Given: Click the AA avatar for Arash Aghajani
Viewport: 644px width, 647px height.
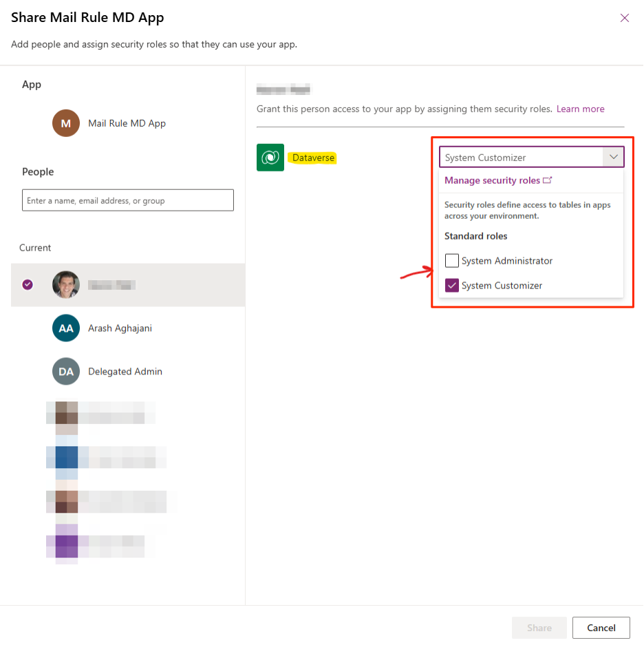Looking at the screenshot, I should 66,328.
